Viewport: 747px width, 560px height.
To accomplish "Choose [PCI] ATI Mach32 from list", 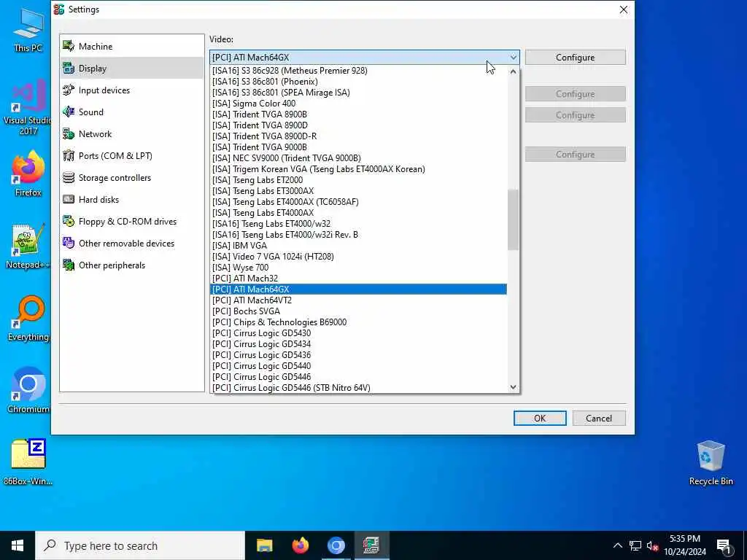I will (x=358, y=278).
